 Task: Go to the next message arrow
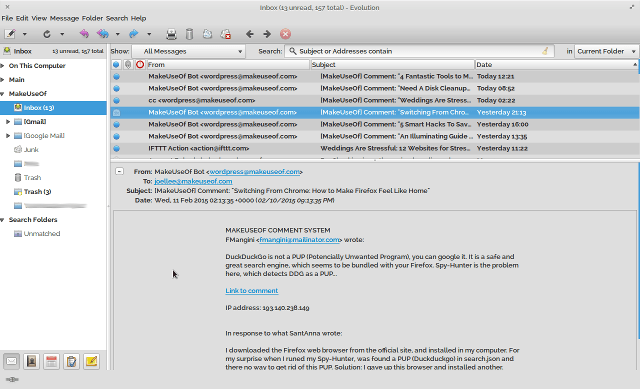[267, 34]
